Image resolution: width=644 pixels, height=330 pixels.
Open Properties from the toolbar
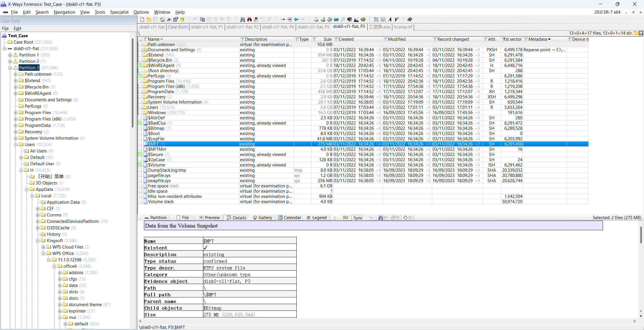[x=175, y=19]
